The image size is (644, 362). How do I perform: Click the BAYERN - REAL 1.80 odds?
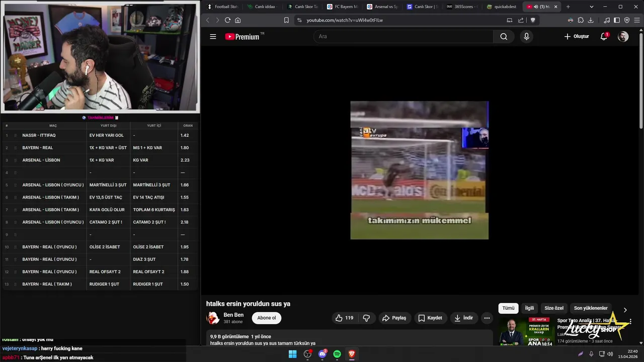pos(185,148)
